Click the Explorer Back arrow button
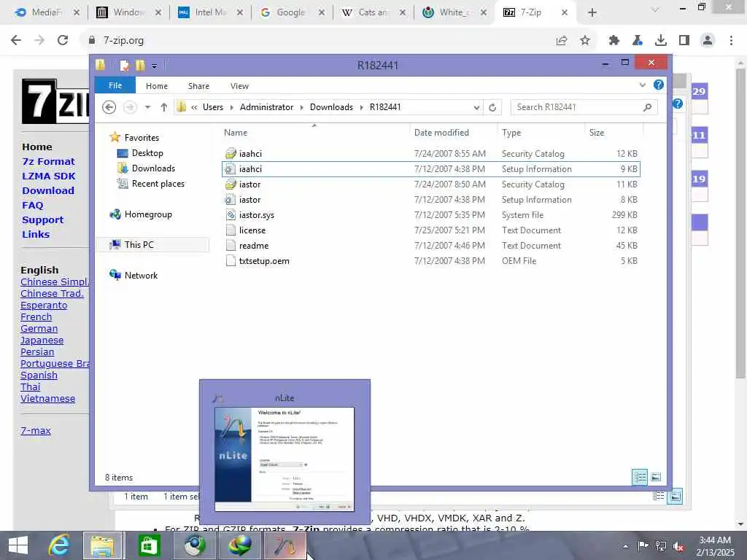747x560 pixels. click(x=109, y=107)
